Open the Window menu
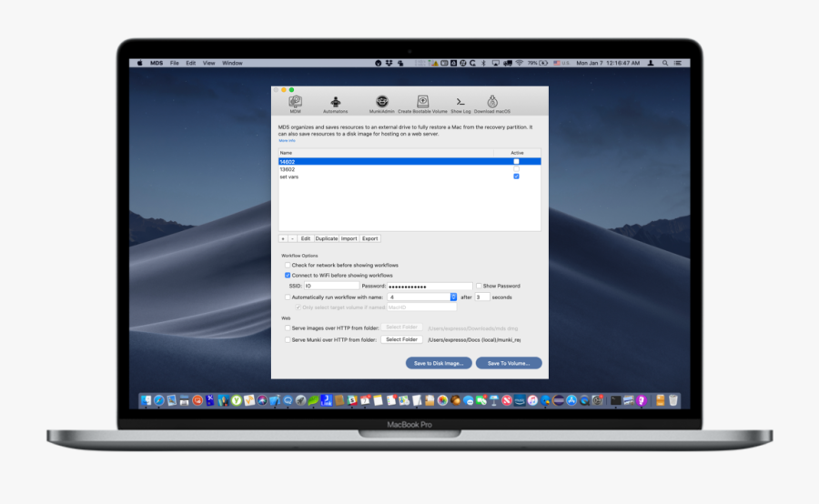819x504 pixels. pyautogui.click(x=232, y=63)
